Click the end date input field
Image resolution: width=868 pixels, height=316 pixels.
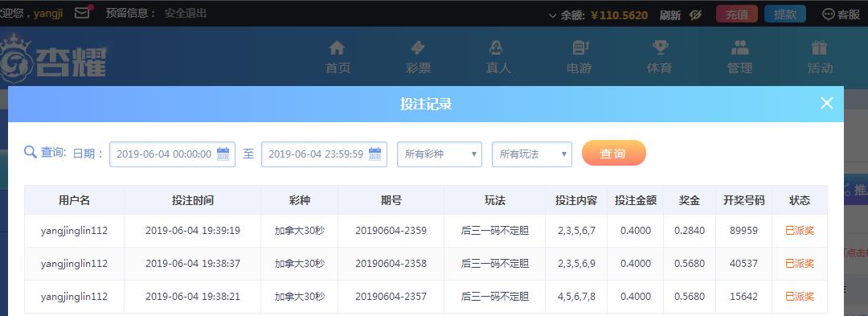(x=324, y=154)
